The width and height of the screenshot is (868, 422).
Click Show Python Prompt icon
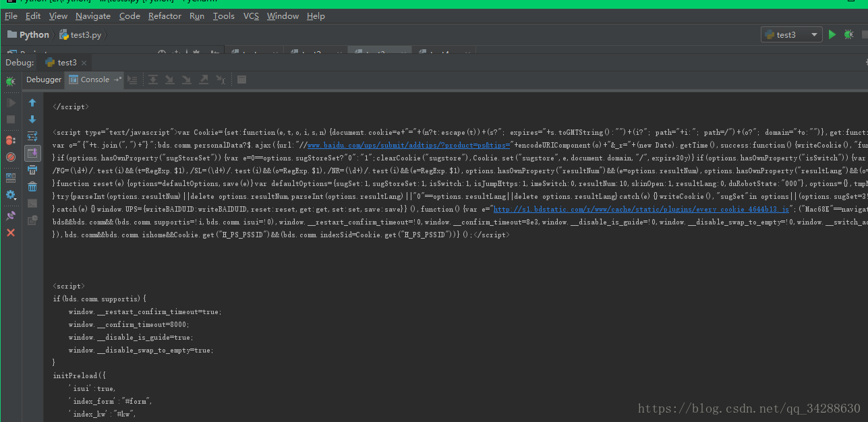point(32,203)
